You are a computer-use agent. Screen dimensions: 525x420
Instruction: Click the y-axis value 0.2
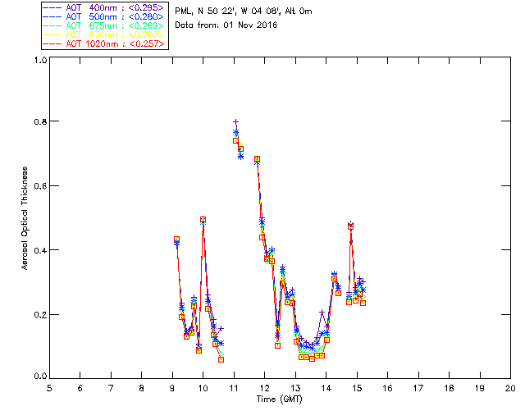click(40, 315)
